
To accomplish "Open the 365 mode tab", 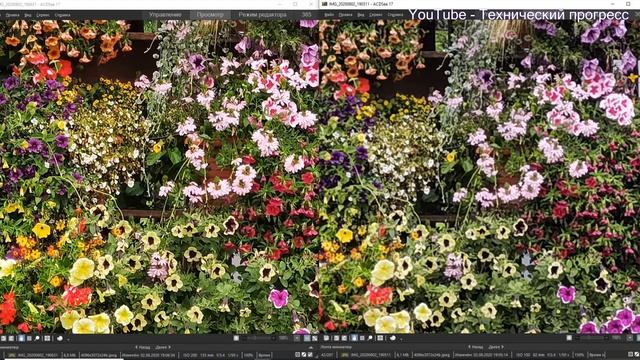I will coord(306,15).
